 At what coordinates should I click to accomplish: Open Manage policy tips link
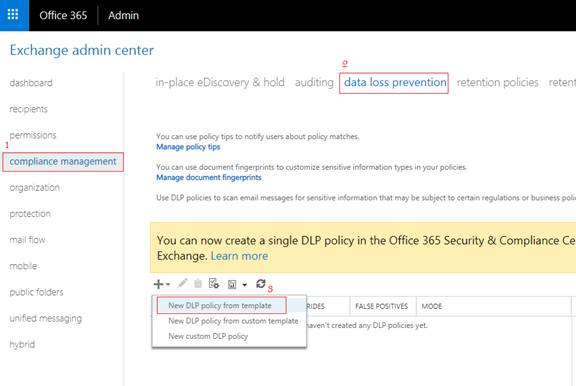click(x=188, y=147)
